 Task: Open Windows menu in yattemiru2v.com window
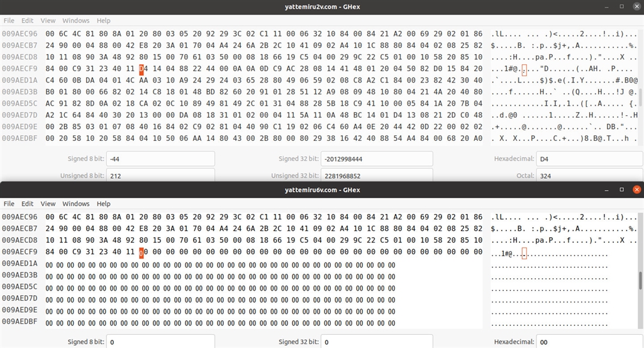pyautogui.click(x=75, y=21)
